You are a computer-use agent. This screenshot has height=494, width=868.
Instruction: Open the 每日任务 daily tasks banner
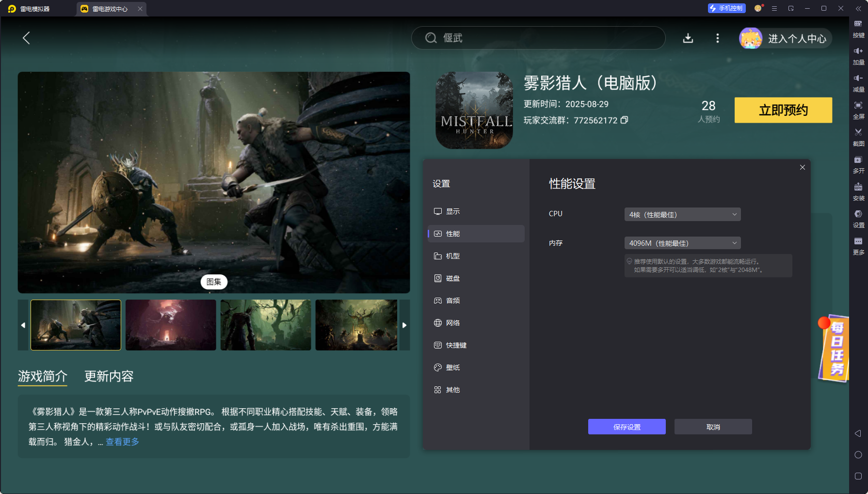click(834, 348)
